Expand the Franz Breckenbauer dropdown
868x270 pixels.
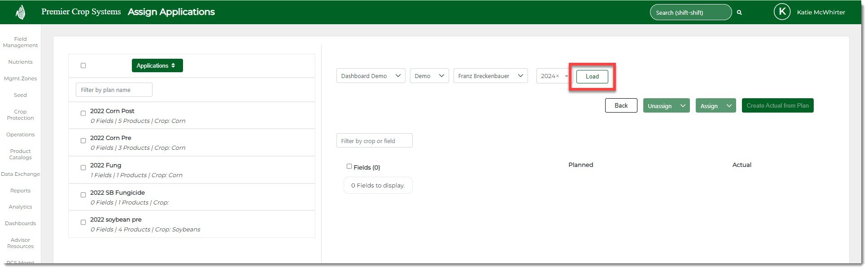click(x=490, y=76)
